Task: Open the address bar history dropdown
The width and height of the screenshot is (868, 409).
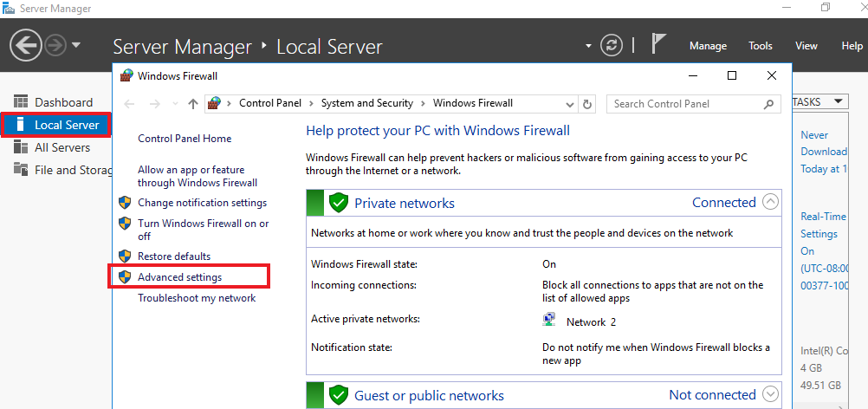Action: click(x=572, y=104)
